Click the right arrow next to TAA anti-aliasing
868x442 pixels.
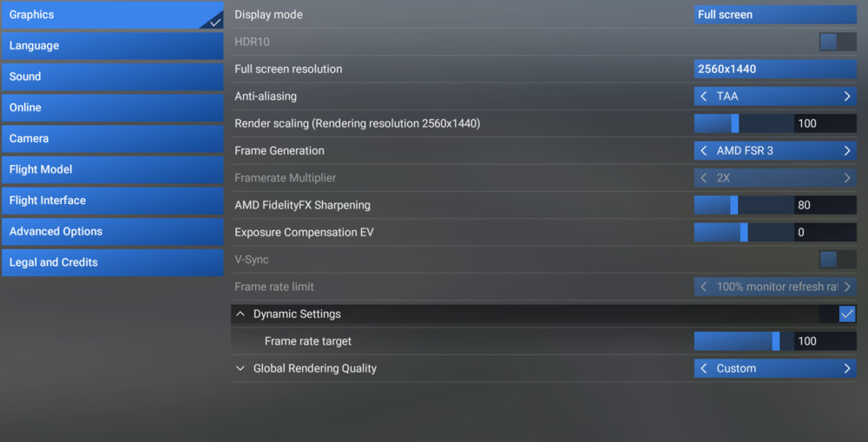pyautogui.click(x=847, y=96)
